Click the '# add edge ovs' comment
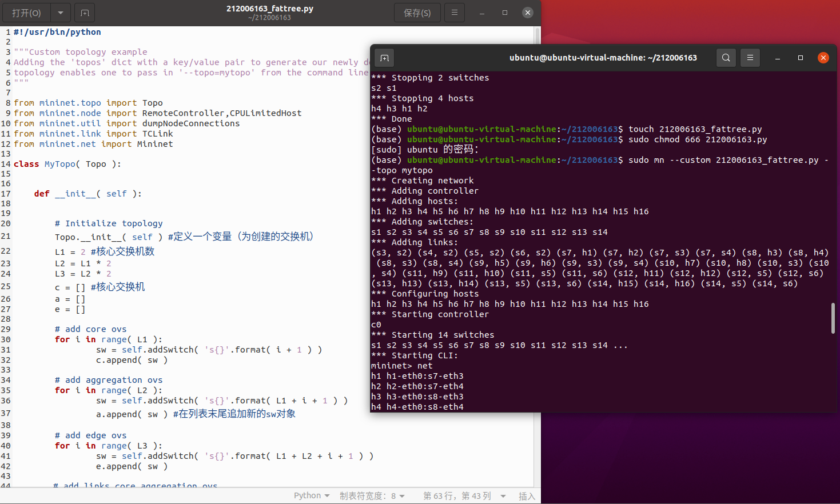The image size is (840, 504). [91, 435]
